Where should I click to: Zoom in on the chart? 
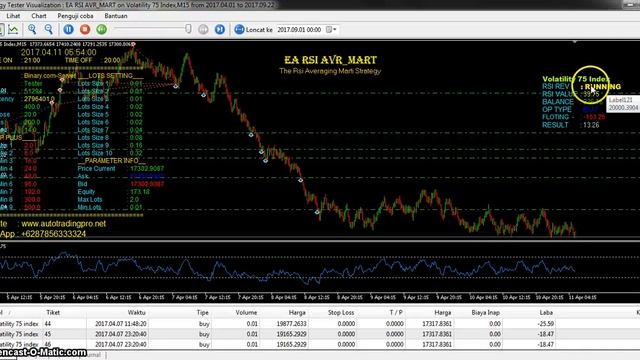point(32,29)
